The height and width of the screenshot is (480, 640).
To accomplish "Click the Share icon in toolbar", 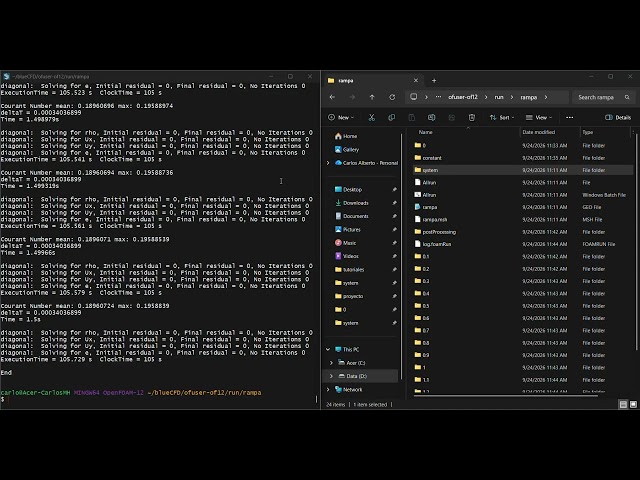I will tap(451, 118).
